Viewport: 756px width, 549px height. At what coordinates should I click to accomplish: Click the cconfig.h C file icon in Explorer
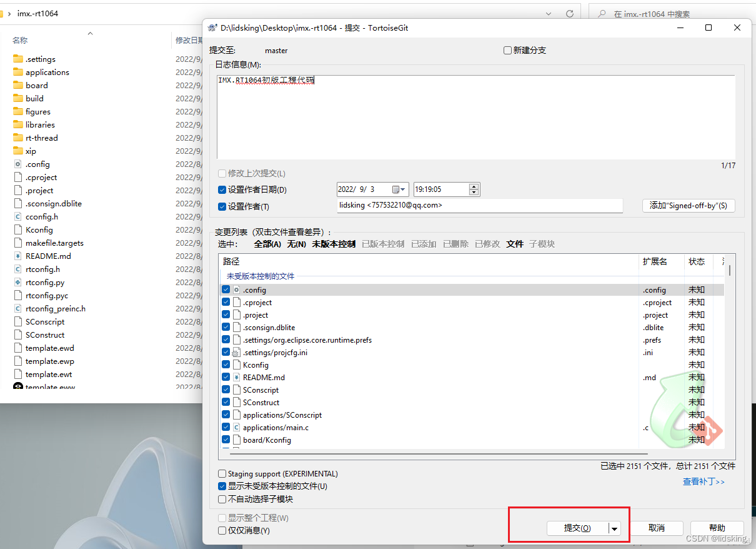pyautogui.click(x=18, y=216)
